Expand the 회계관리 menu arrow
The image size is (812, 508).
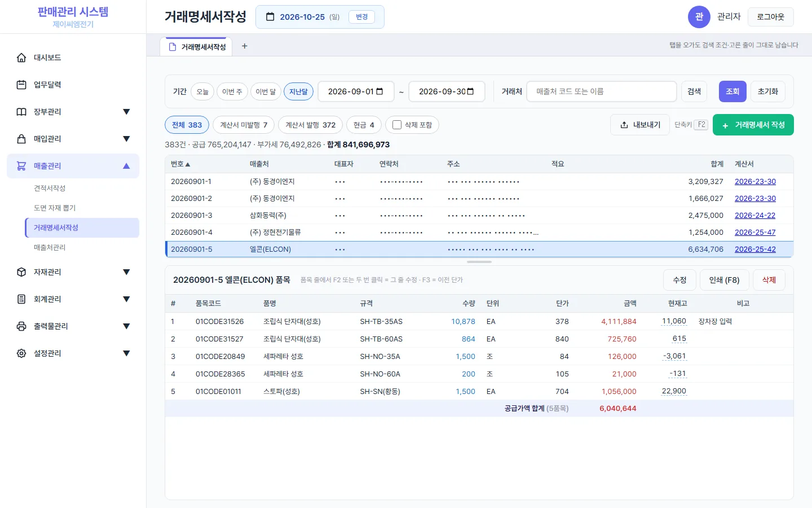(126, 299)
